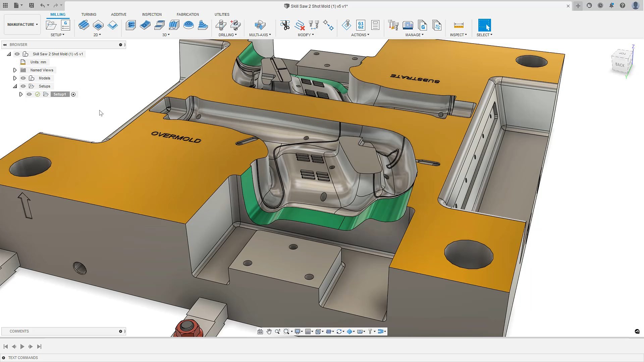Switch to the TURNING tab
This screenshot has width=644, height=362.
89,14
